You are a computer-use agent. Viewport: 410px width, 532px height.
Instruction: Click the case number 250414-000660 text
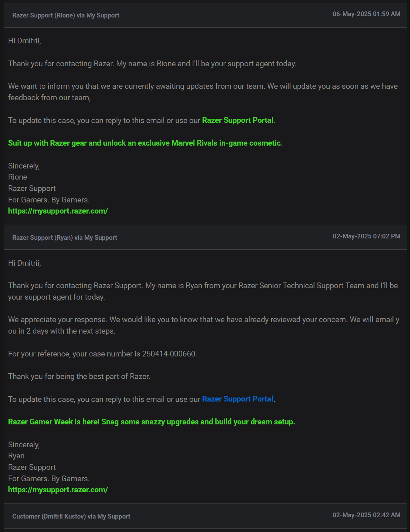(169, 354)
